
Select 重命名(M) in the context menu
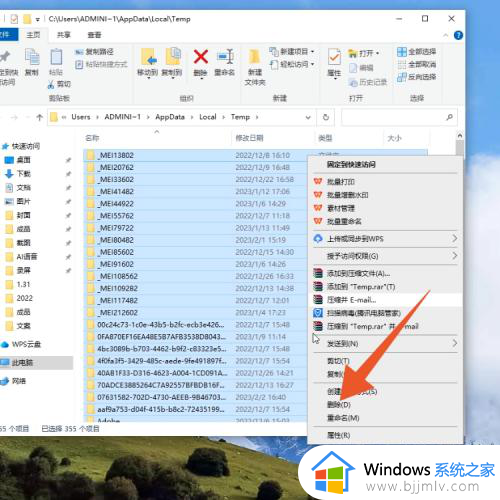click(x=343, y=418)
